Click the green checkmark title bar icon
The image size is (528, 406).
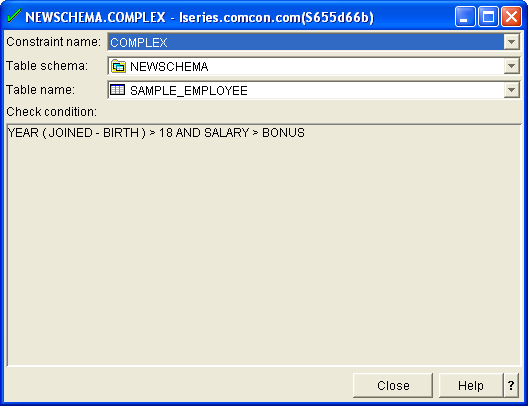click(14, 16)
